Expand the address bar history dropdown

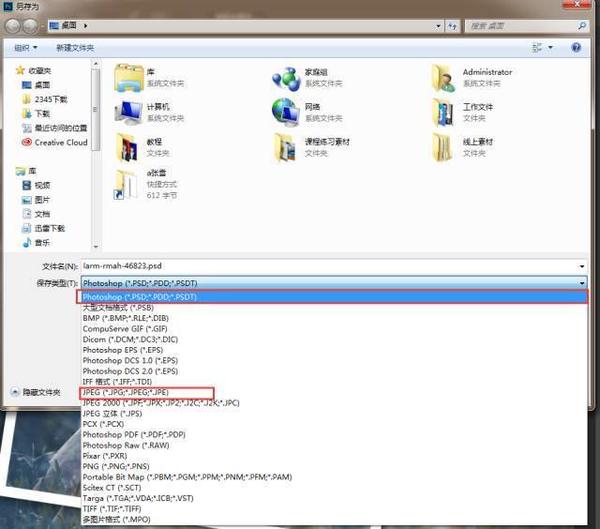(438, 26)
